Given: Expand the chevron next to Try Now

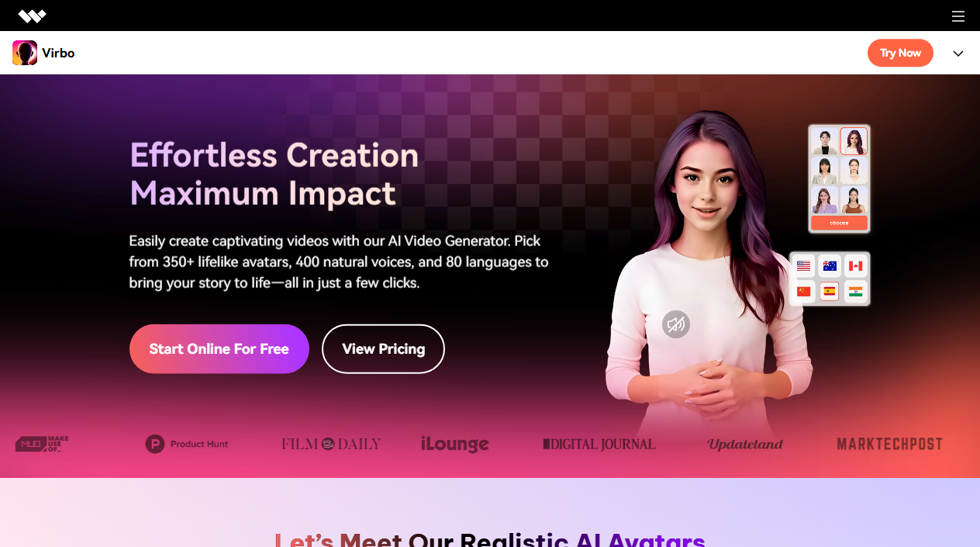Looking at the screenshot, I should 958,54.
